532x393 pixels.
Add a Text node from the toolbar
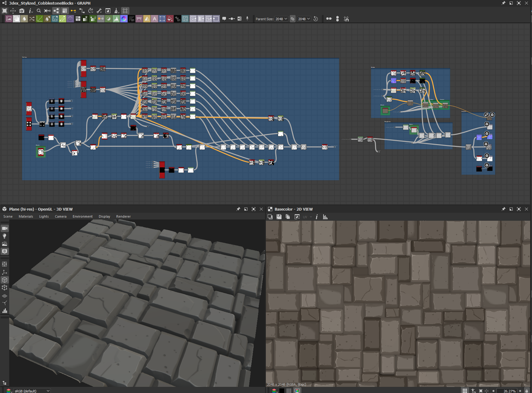tap(154, 19)
